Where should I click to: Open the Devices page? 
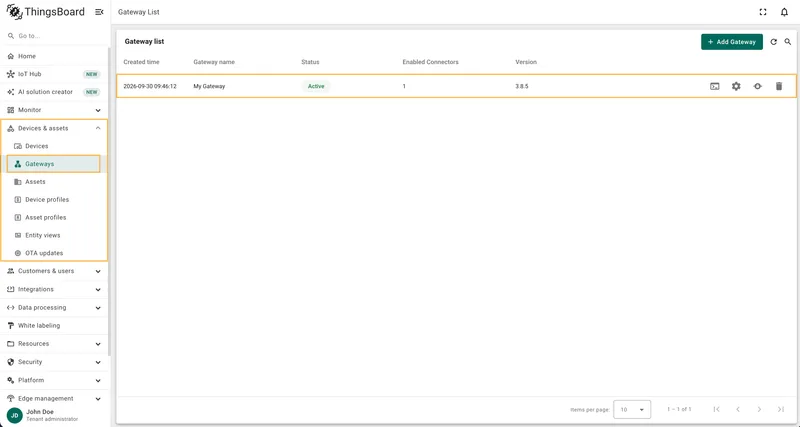(54, 146)
